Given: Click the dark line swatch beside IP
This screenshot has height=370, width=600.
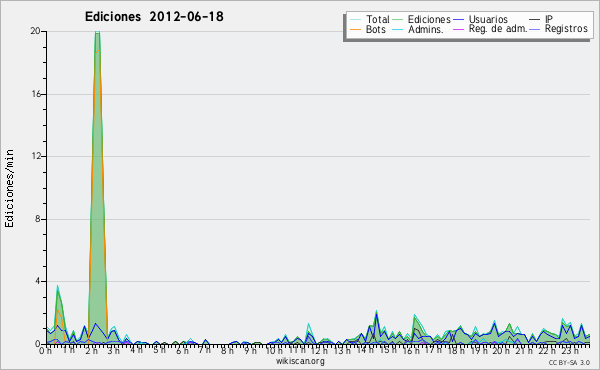Looking at the screenshot, I should (535, 19).
